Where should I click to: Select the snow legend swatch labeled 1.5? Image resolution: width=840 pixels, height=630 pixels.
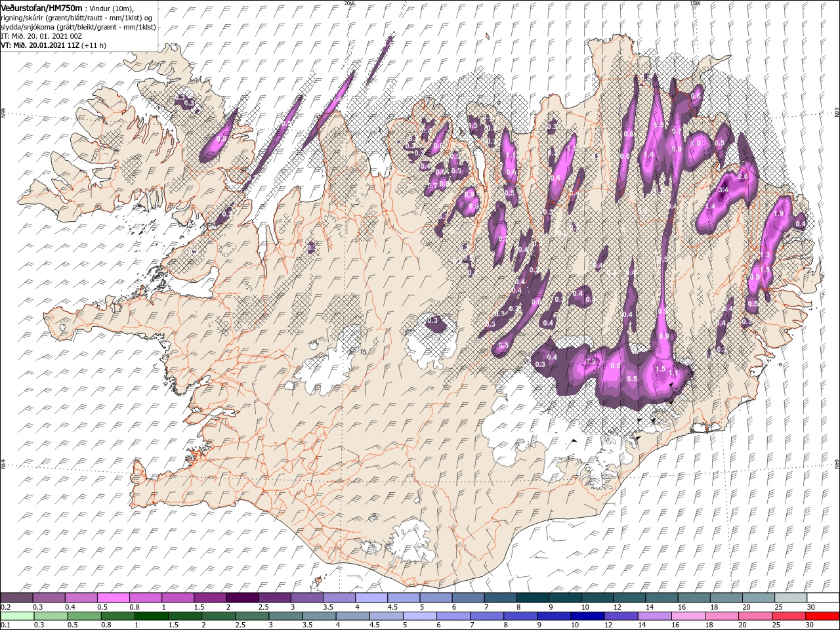pyautogui.click(x=210, y=598)
